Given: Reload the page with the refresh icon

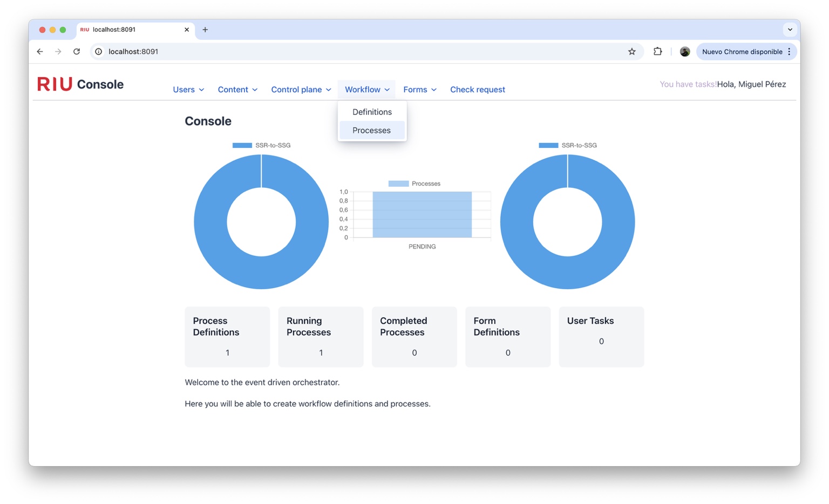Looking at the screenshot, I should point(77,51).
